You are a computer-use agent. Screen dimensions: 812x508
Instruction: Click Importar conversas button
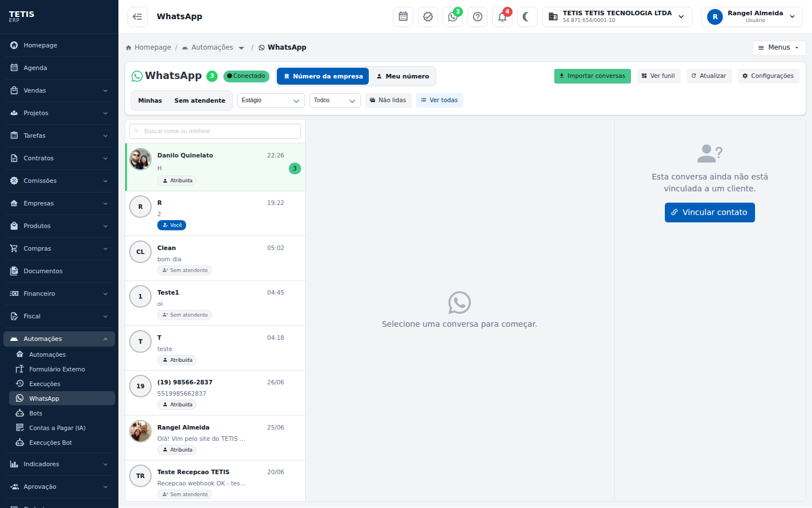click(x=592, y=76)
